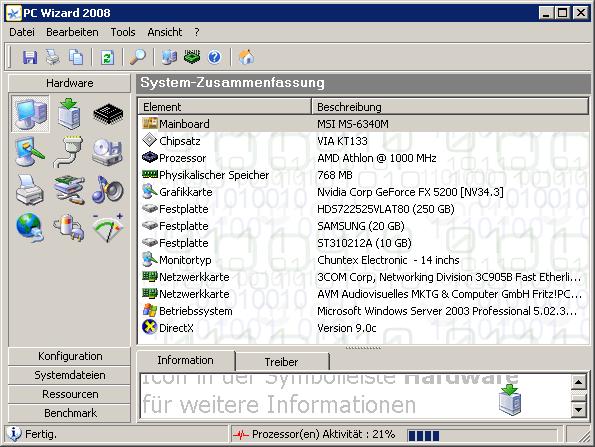This screenshot has width=595, height=447.
Task: Select the Multimedia note and speaker icon
Action: click(108, 189)
